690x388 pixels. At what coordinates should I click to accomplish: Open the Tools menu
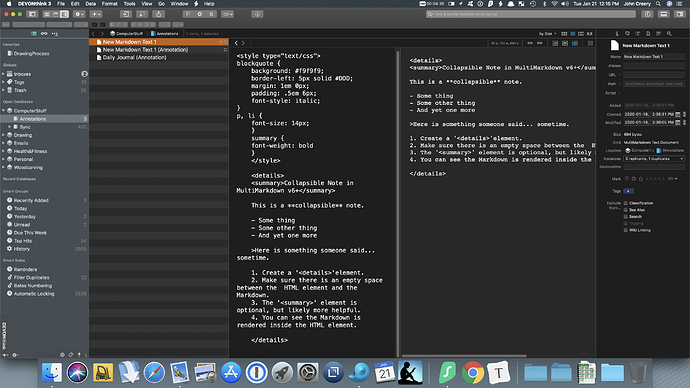pyautogui.click(x=129, y=4)
